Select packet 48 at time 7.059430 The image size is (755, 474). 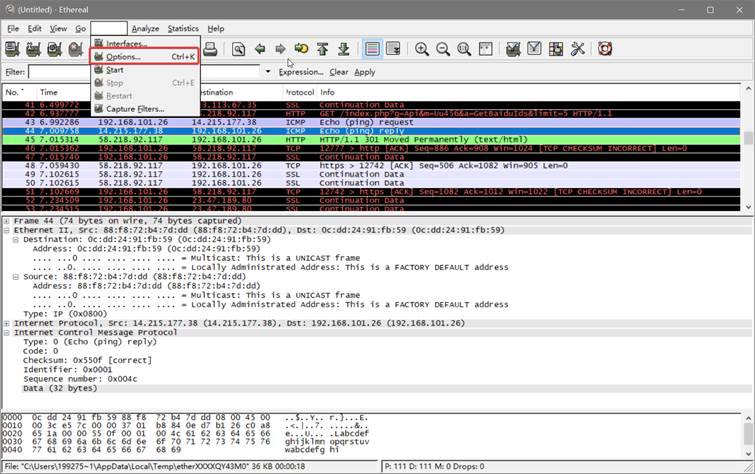pyautogui.click(x=371, y=166)
